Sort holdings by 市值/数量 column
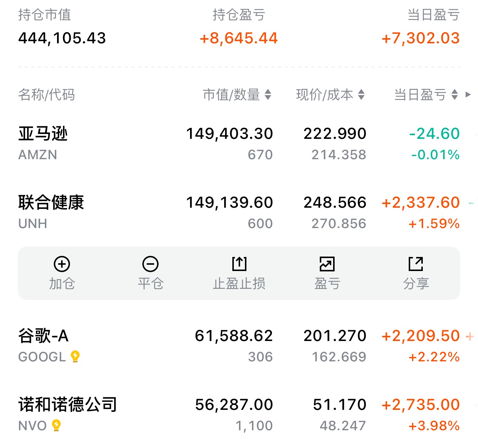This screenshot has width=478, height=448. (237, 95)
